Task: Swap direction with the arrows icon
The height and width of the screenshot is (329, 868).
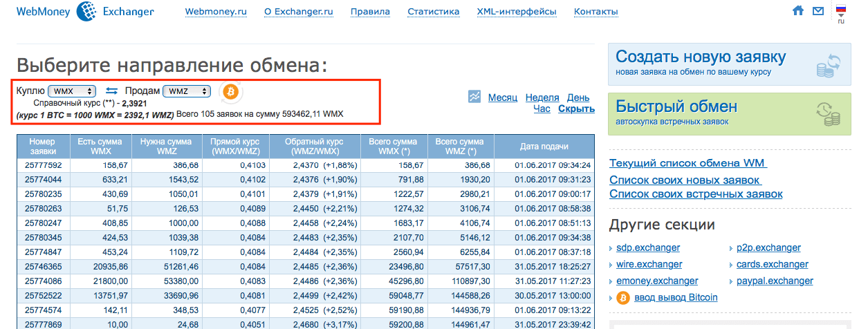Action: pyautogui.click(x=111, y=91)
